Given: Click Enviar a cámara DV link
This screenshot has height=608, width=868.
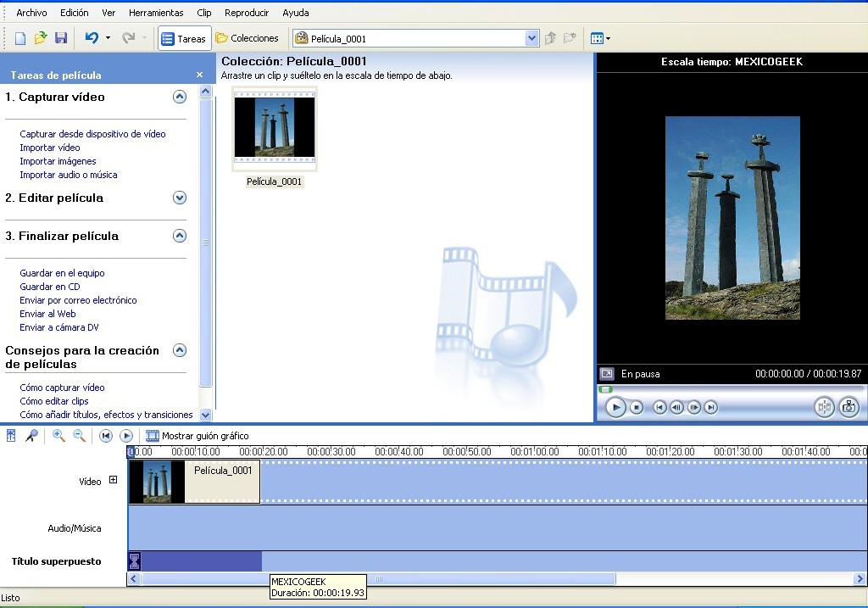Looking at the screenshot, I should point(59,327).
